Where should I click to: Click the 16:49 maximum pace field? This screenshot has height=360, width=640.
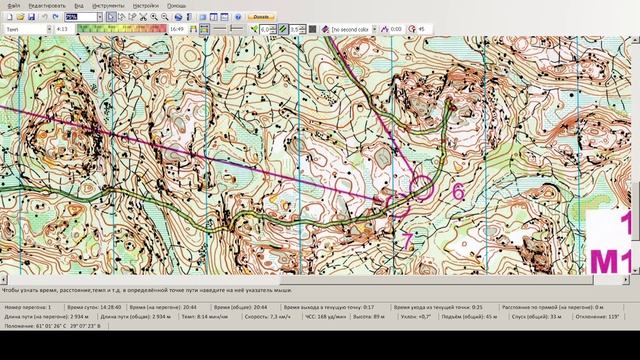pos(178,29)
